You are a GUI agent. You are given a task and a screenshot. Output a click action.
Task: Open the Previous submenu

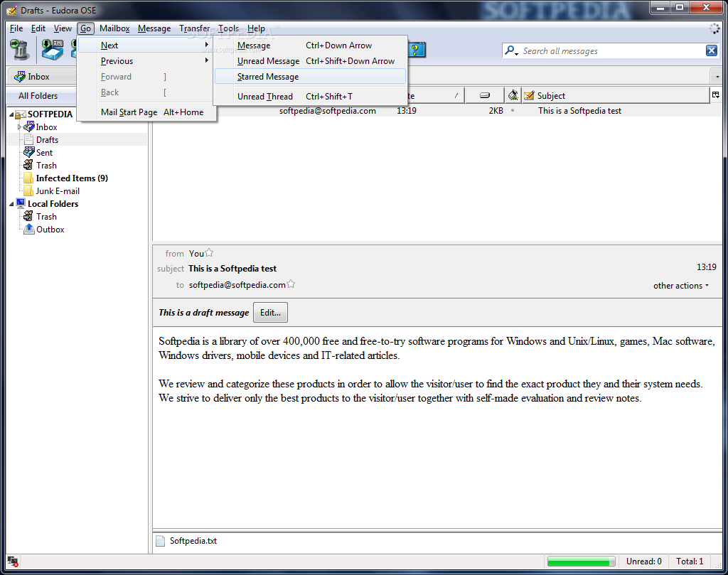click(146, 61)
